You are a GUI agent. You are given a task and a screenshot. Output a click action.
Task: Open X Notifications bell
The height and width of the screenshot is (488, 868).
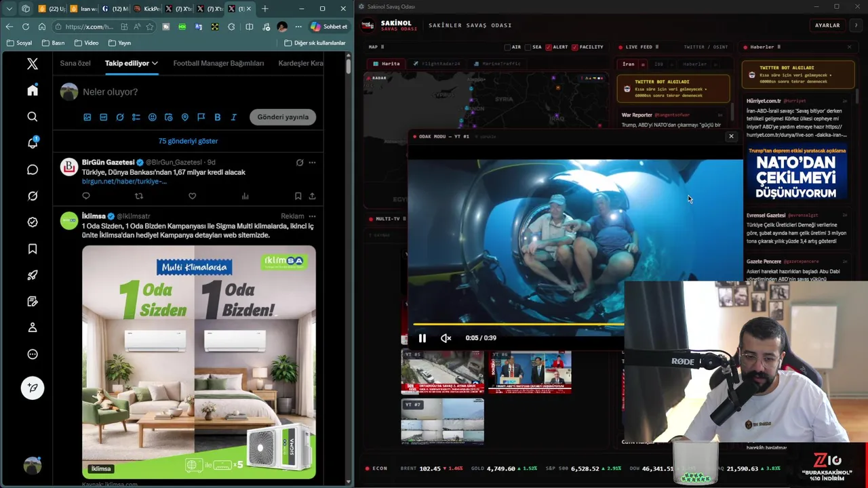tap(33, 143)
